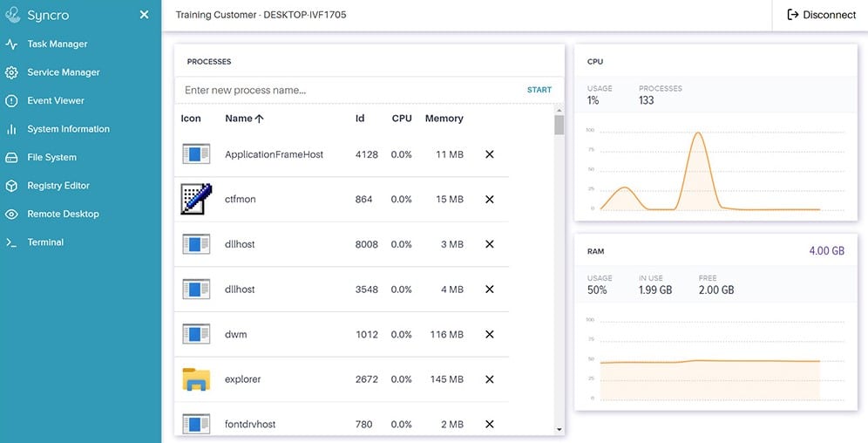Click the 145 MB memory value
The width and height of the screenshot is (868, 443).
point(447,379)
